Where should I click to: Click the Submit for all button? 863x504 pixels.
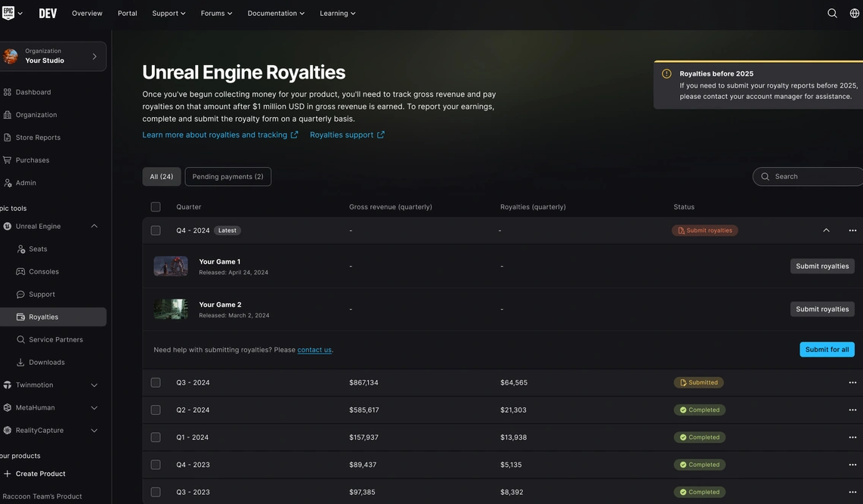[827, 349]
